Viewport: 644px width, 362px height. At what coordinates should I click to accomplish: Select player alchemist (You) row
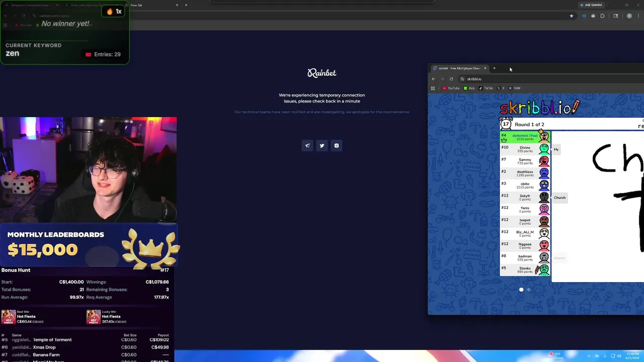click(x=525, y=137)
